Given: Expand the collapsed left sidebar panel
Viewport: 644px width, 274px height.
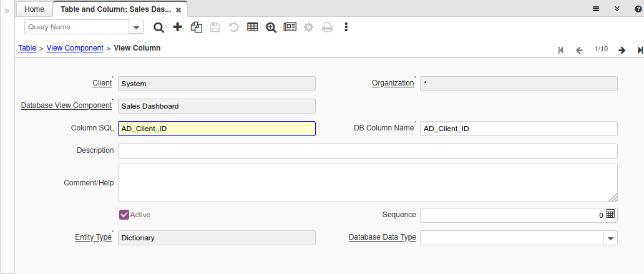Looking at the screenshot, I should pos(7,11).
